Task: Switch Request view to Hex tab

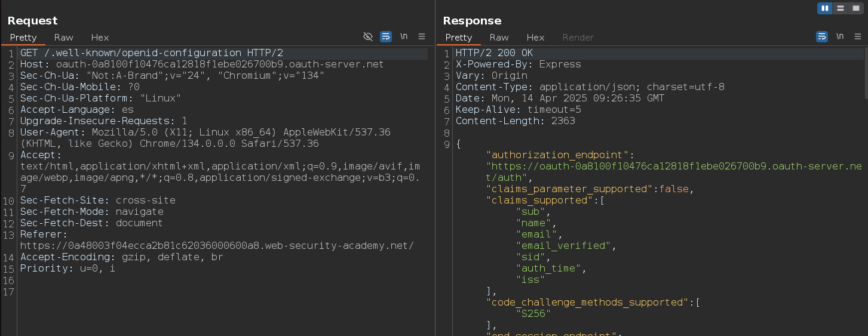Action: pyautogui.click(x=100, y=38)
